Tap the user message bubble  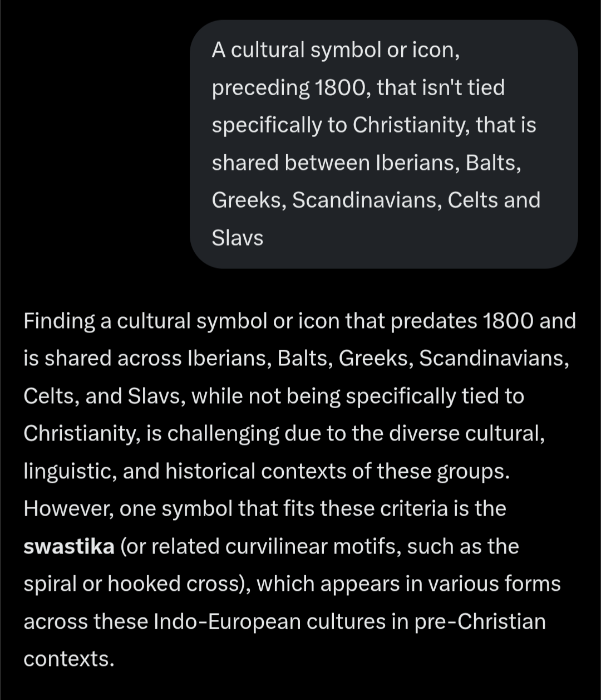[384, 144]
